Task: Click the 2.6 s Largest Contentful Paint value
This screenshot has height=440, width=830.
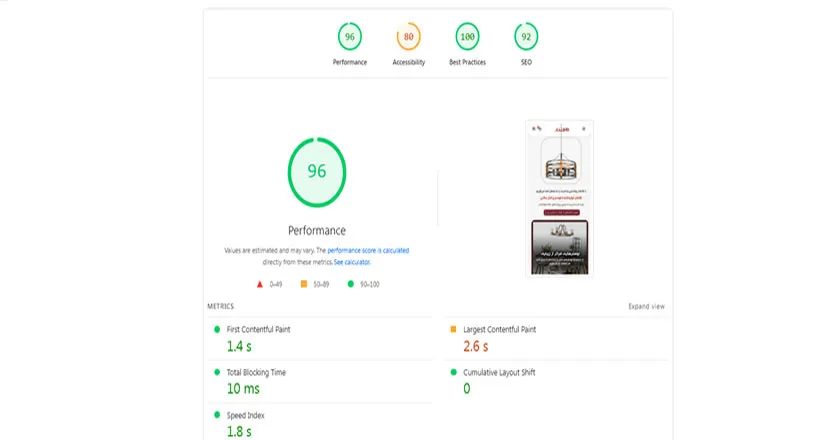Action: [475, 346]
